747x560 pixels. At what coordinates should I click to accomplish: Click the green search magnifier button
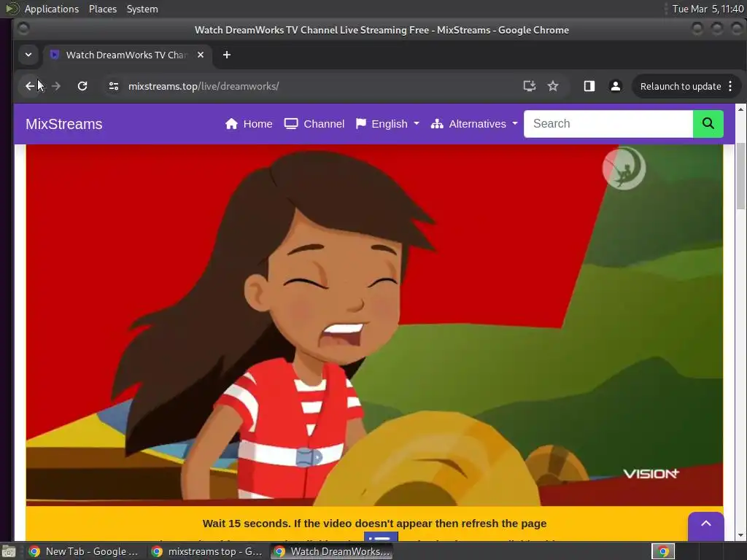coord(708,124)
